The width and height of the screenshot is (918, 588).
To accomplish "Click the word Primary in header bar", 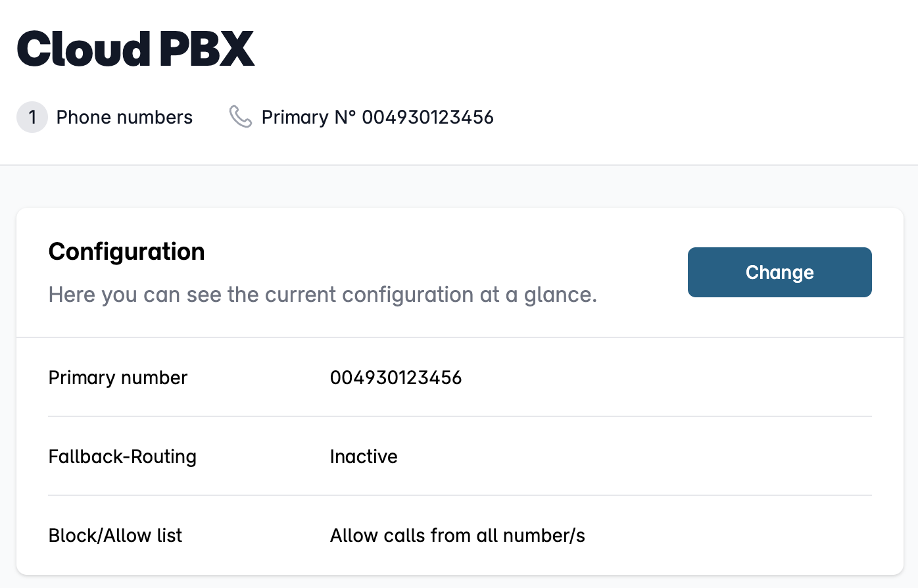I will [x=295, y=117].
